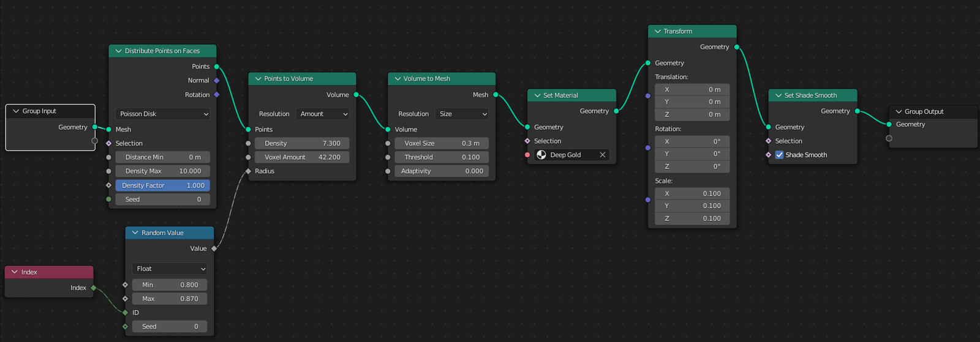Click the Volume input socket on Volume to Mesh
Screen dimensions: 980x342
[x=388, y=130]
